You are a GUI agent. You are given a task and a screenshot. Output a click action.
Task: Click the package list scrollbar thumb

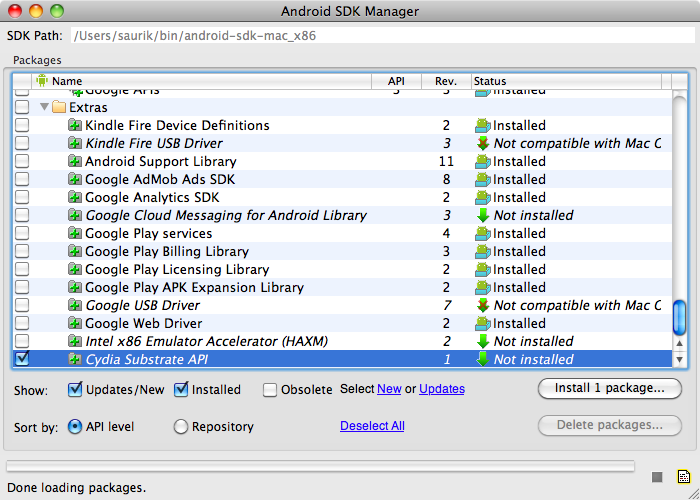click(x=679, y=317)
